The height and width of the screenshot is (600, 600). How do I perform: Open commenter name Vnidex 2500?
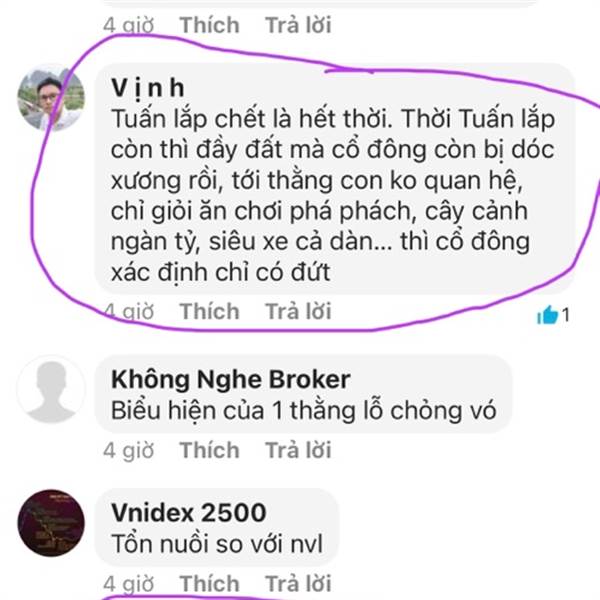point(188,512)
